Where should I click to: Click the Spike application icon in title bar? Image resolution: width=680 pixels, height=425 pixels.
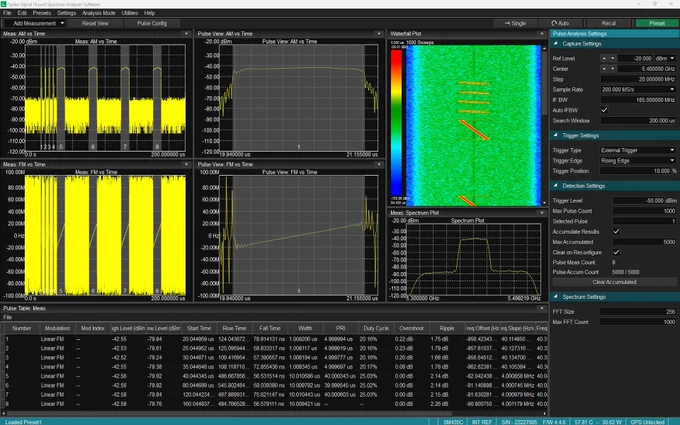tap(3, 3)
